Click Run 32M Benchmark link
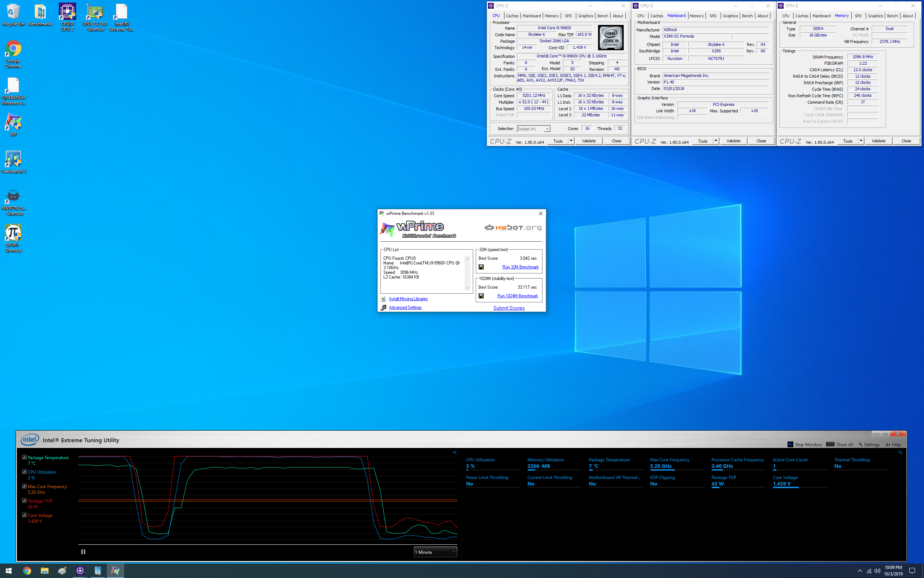Screen dimensions: 924x578 (x=520, y=267)
